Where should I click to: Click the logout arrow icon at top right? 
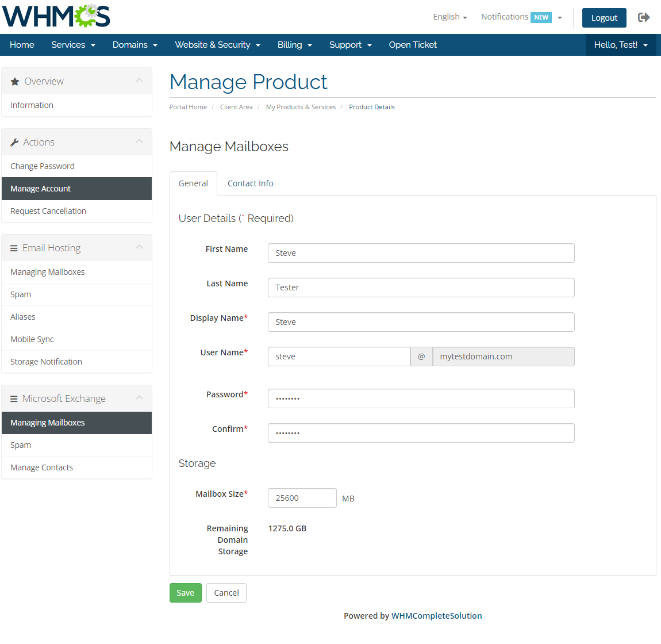(x=643, y=17)
